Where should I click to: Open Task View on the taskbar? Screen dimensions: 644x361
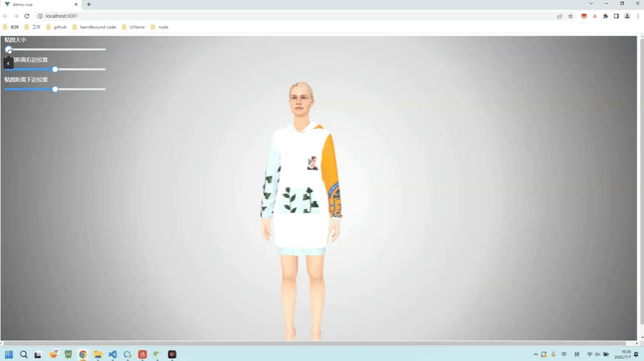point(38,354)
